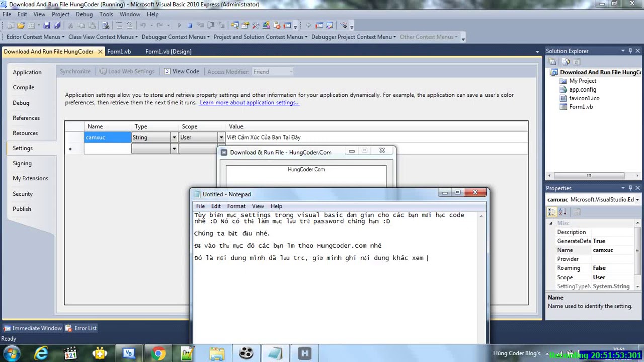Click the camxuc name cell in settings grid
This screenshot has height=362, width=644.
[108, 137]
